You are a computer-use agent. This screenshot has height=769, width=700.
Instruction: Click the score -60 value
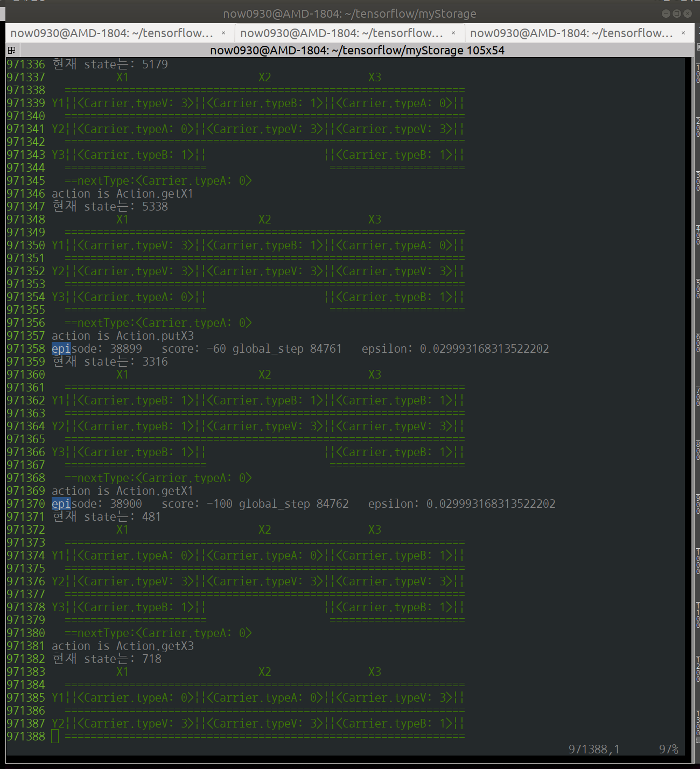216,349
